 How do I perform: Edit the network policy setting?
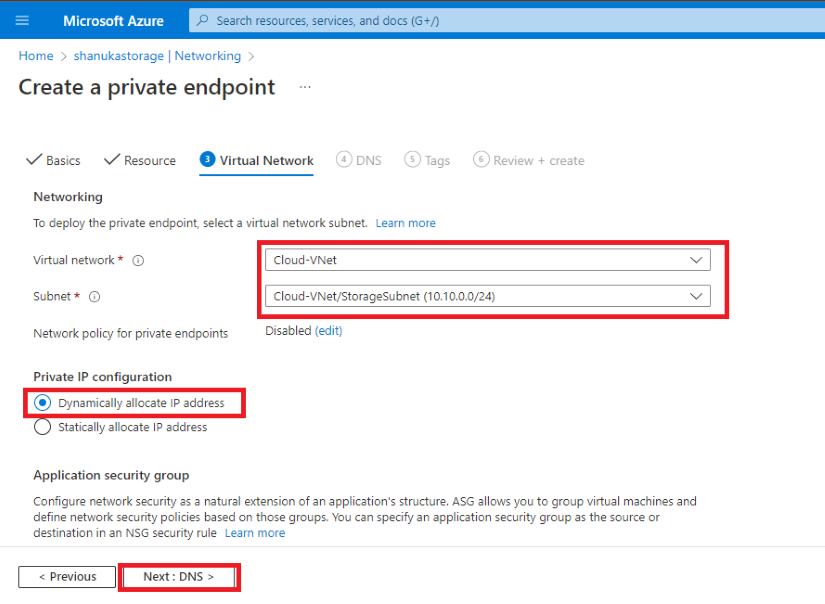[328, 331]
